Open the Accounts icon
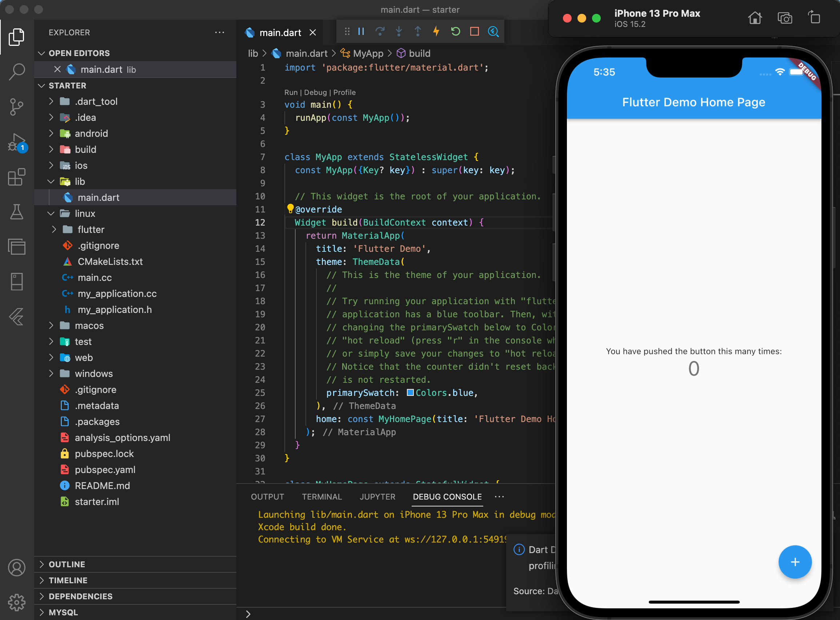This screenshot has height=620, width=840. (16, 568)
